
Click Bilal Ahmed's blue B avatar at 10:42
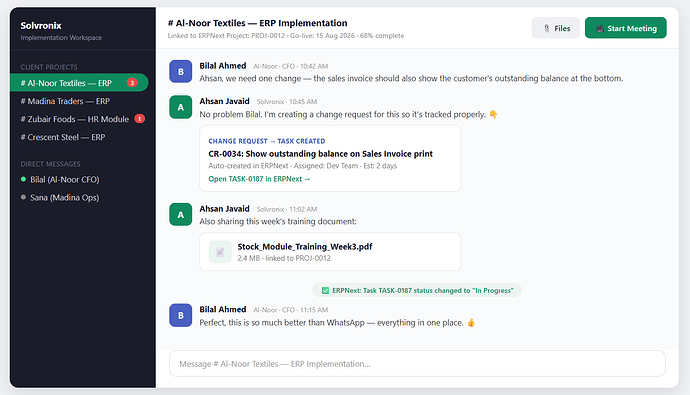pyautogui.click(x=180, y=71)
